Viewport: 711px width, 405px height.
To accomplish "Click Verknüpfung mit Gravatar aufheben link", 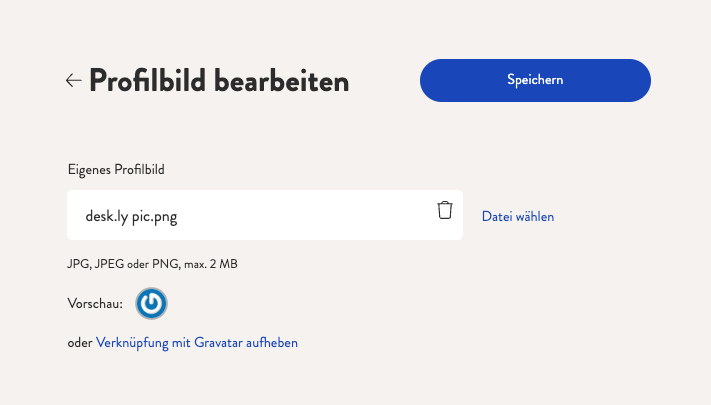I will [x=197, y=342].
